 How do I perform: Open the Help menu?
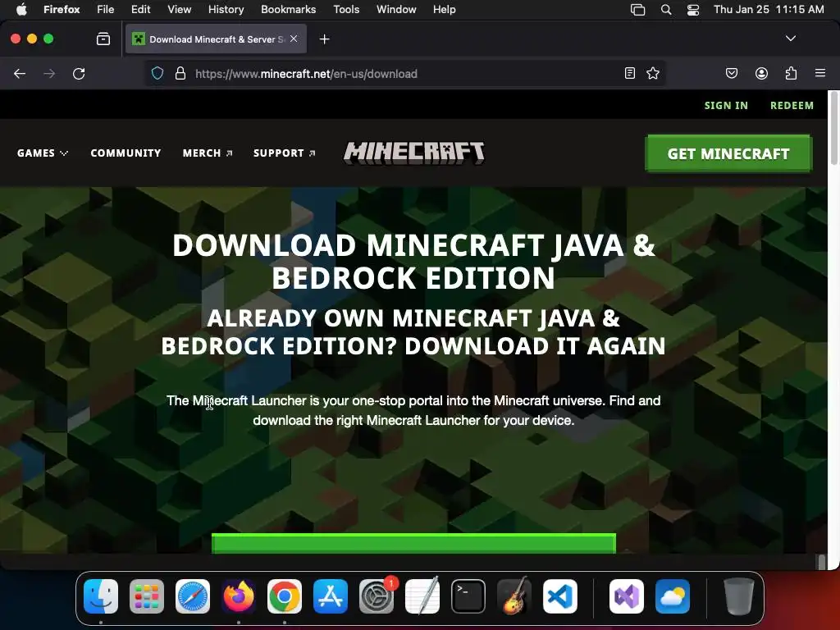coord(444,10)
